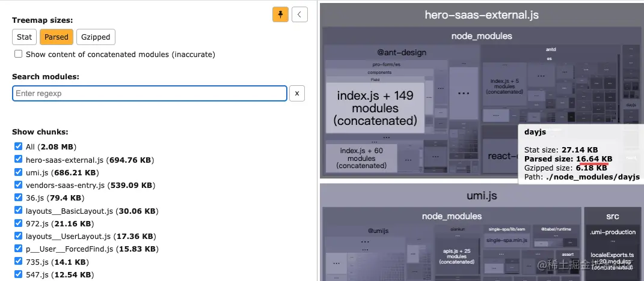
Task: Click the pro-form/es treemap block
Action: [386, 64]
